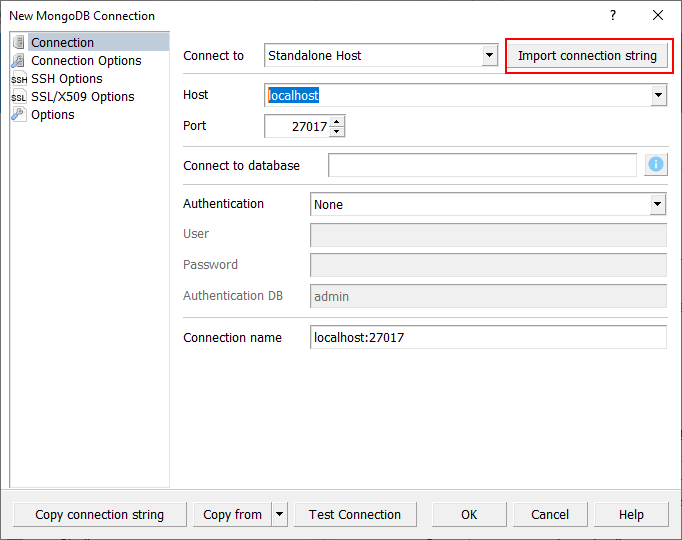The height and width of the screenshot is (540, 682).
Task: Open the Host dropdown list
Action: (x=658, y=96)
